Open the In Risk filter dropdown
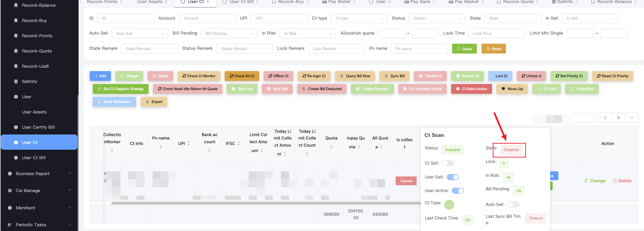Image resolution: width=644 pixels, height=231 pixels. point(308,34)
